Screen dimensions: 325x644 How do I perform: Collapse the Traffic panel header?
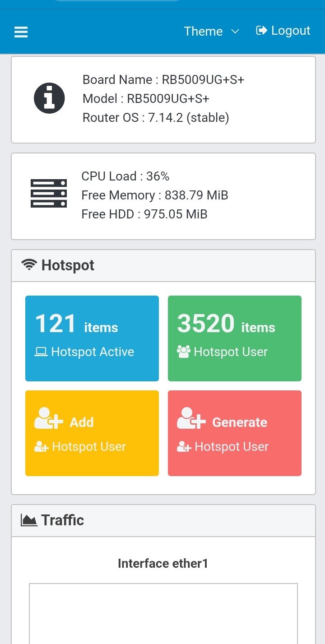tap(162, 519)
